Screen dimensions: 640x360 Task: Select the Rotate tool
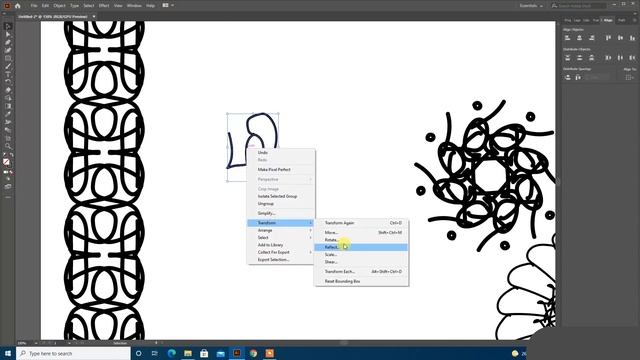coord(7,82)
